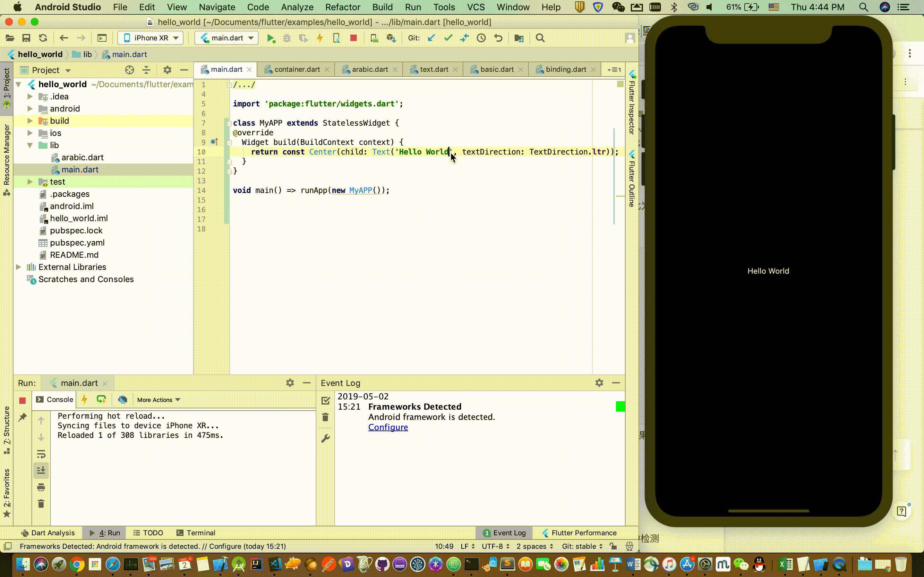The height and width of the screenshot is (577, 924).
Task: Toggle scroll to end in Run console
Action: pos(41,471)
